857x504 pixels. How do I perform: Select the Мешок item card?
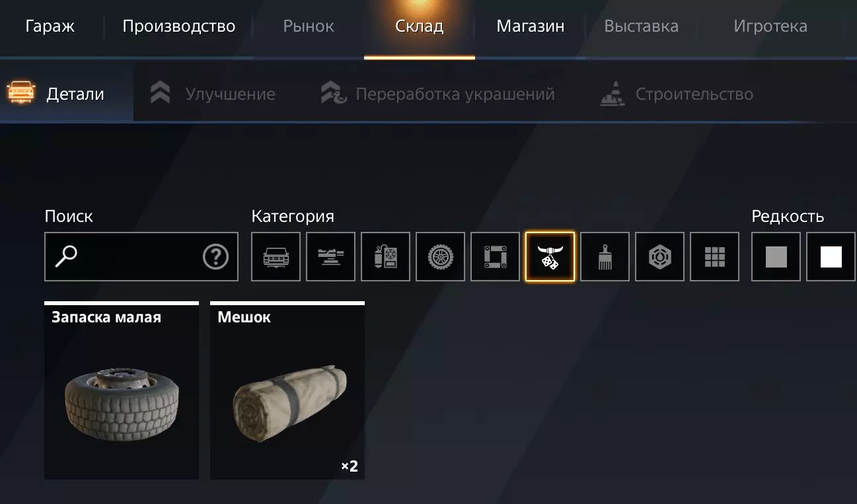(287, 390)
